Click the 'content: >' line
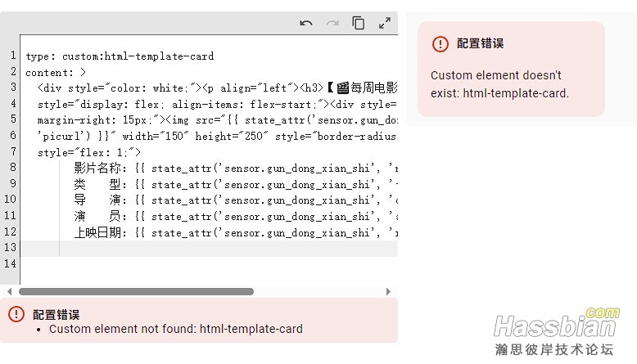The height and width of the screenshot is (364, 637). (56, 72)
